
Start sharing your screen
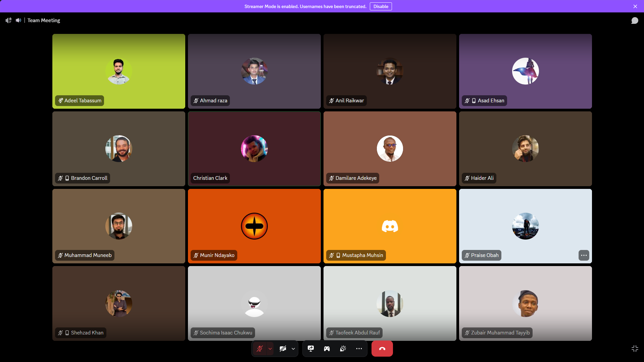point(311,349)
